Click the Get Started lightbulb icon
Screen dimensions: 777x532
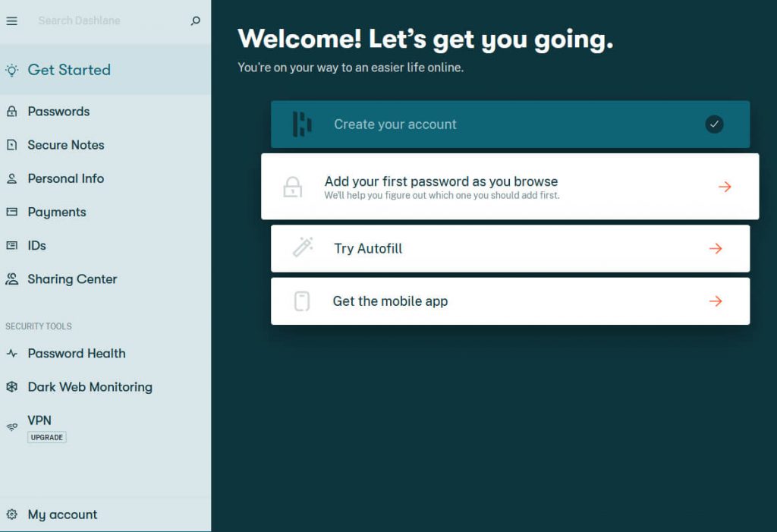12,70
